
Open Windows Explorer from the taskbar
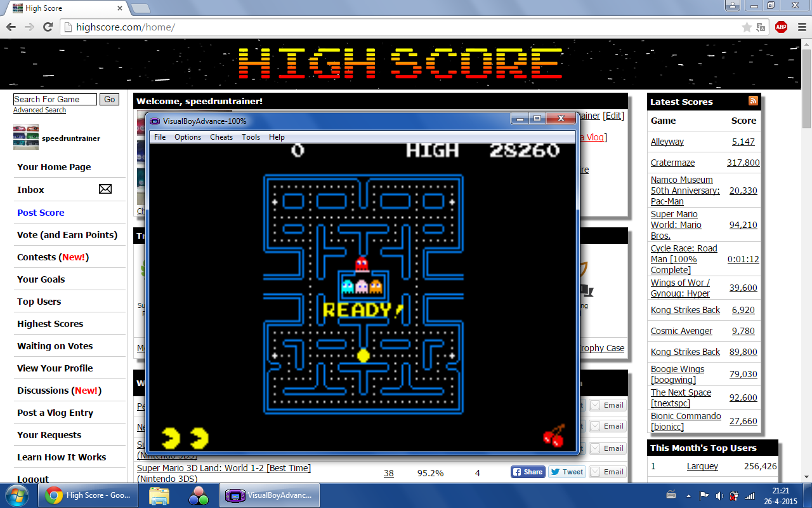[x=159, y=495]
